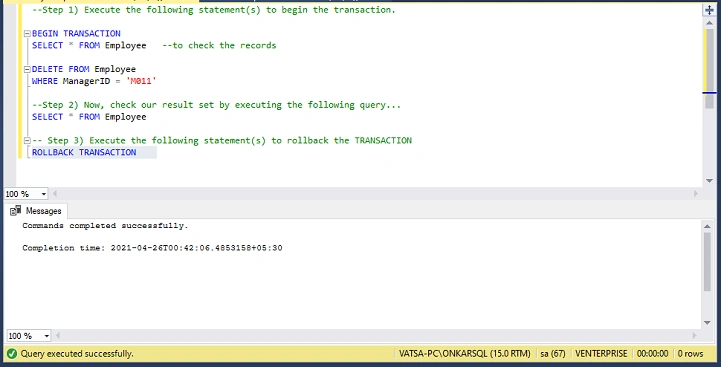Click Messages pane scrollbar down arrow

(x=708, y=323)
